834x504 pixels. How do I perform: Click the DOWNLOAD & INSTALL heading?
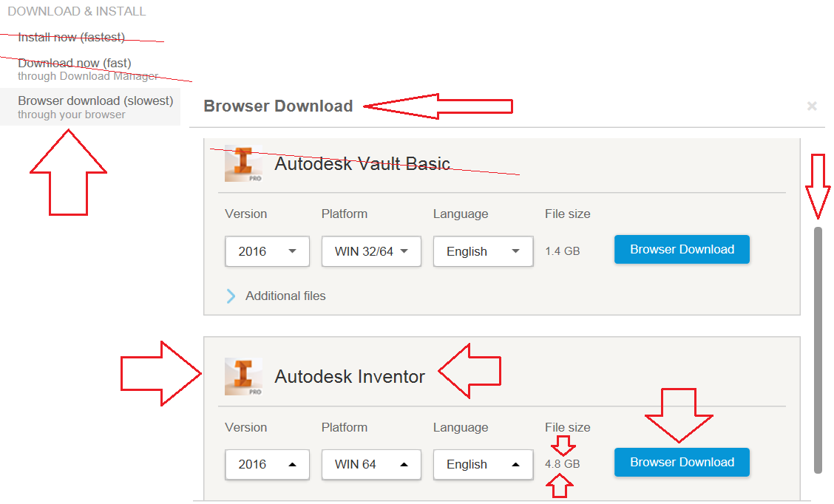click(77, 11)
